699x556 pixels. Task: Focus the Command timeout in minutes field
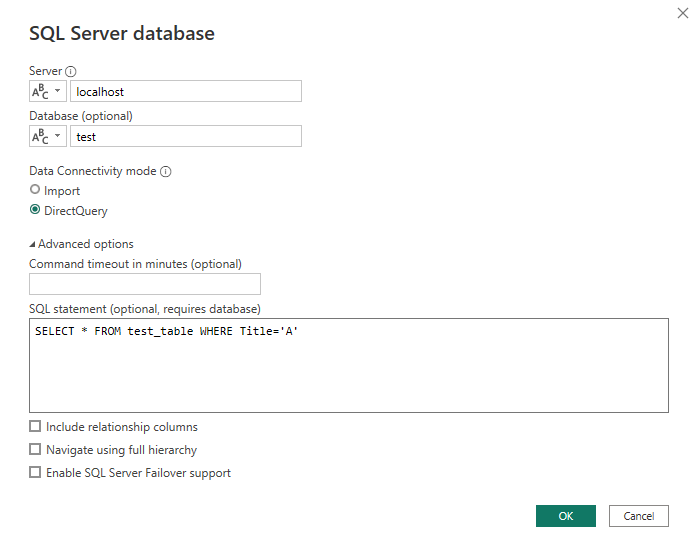point(145,284)
